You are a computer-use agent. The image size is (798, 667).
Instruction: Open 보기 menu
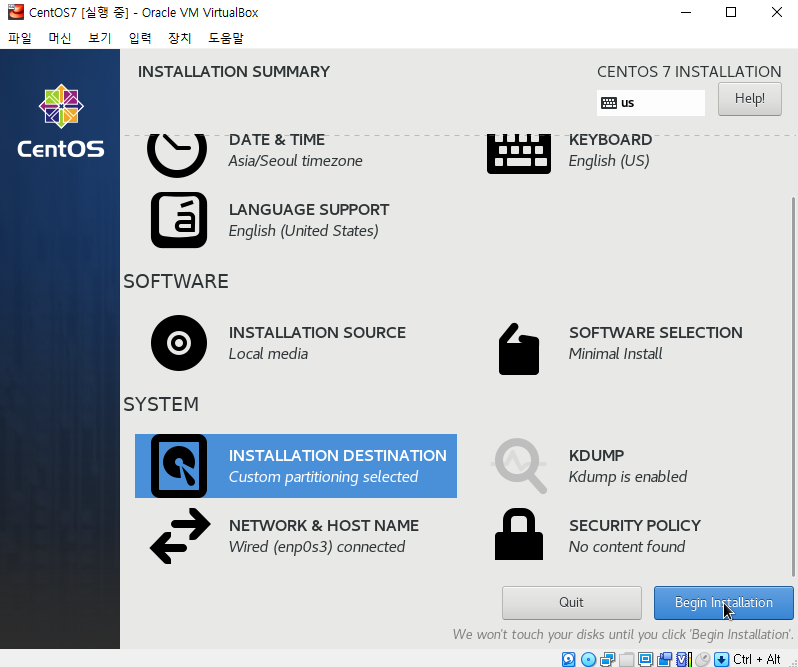(99, 38)
